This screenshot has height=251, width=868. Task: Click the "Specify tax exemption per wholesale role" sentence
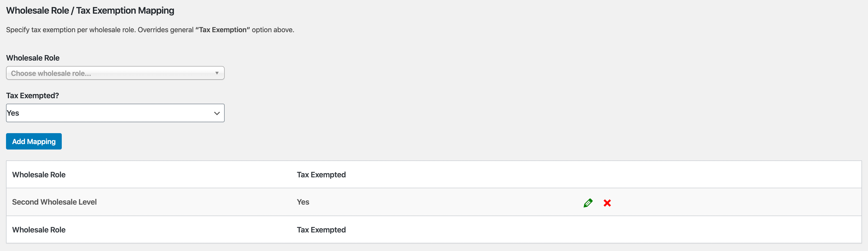click(71, 30)
